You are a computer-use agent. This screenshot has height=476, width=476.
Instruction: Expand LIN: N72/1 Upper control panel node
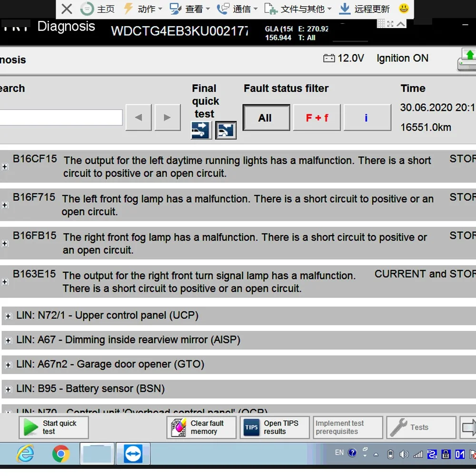coord(8,316)
